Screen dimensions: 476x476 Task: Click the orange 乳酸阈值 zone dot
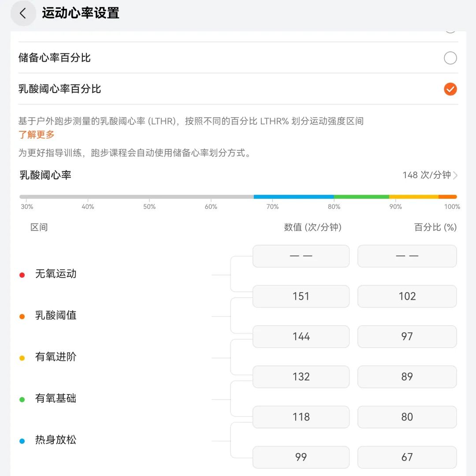point(22,316)
